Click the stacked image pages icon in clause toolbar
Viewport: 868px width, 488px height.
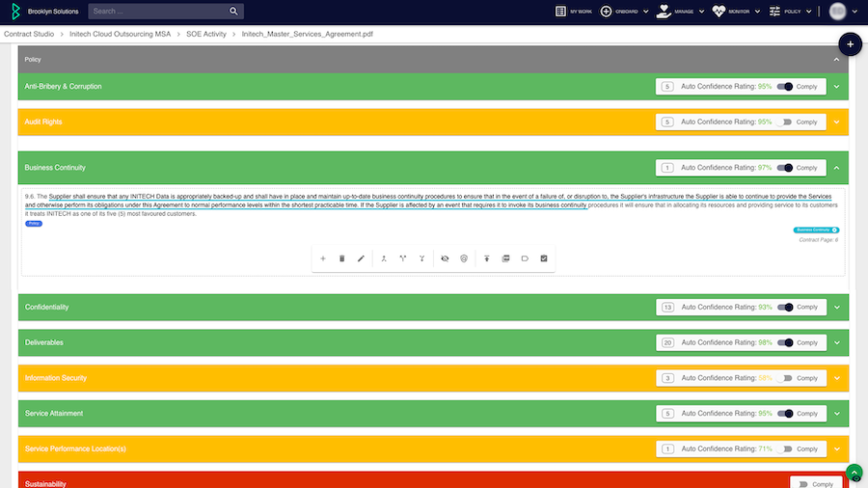click(x=506, y=258)
